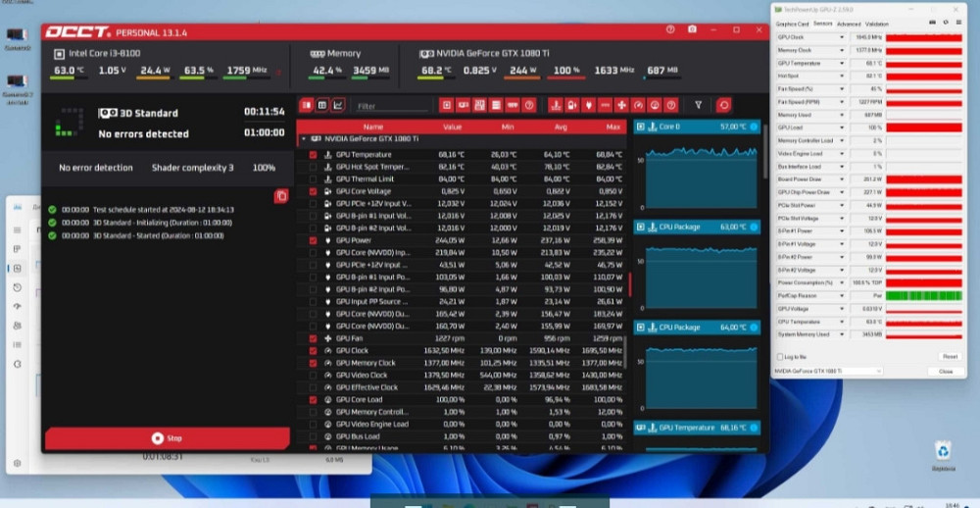Screen dimensions: 980x508
Task: Collapse the NVIDIA GeForce GTX 1080 Ti group
Action: pyautogui.click(x=304, y=139)
